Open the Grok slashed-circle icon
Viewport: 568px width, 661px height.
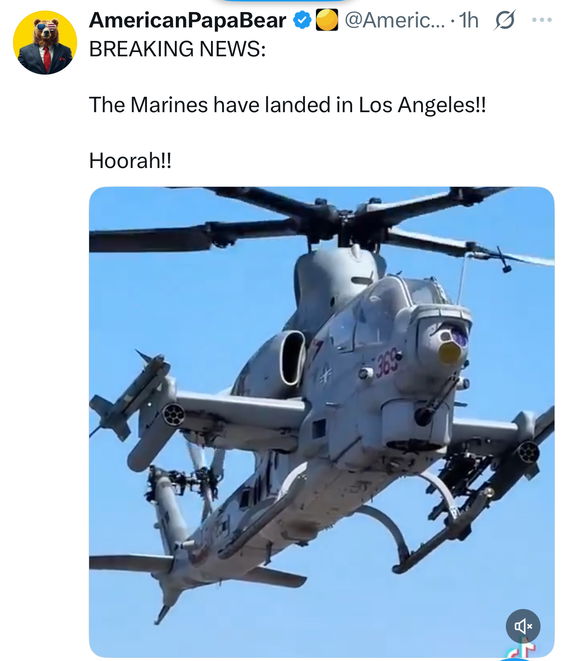pos(504,20)
